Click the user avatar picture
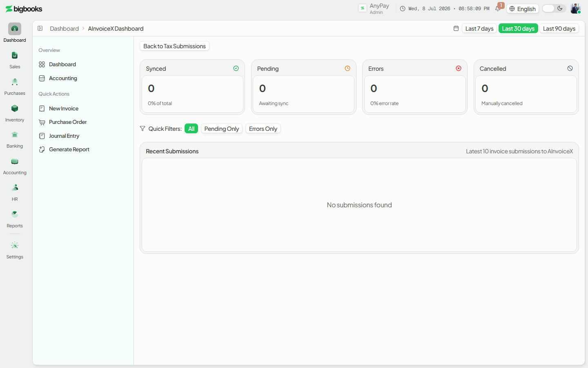The width and height of the screenshot is (588, 368). (575, 8)
